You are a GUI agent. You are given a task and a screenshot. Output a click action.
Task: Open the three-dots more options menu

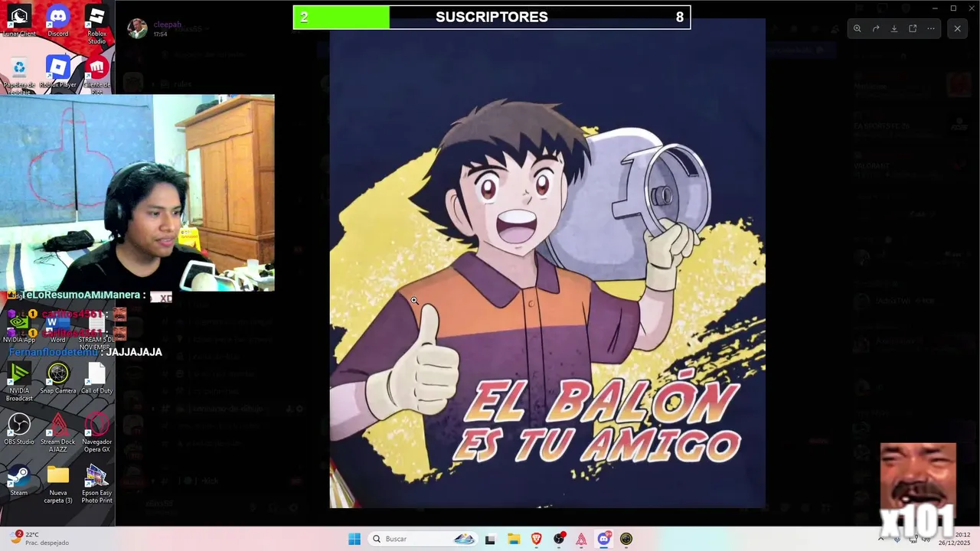(x=931, y=28)
